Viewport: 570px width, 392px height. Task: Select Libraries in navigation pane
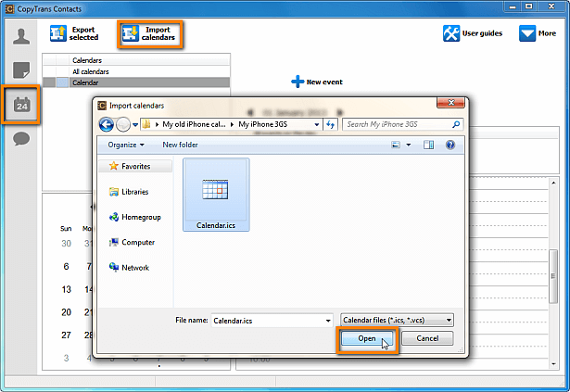pos(129,192)
